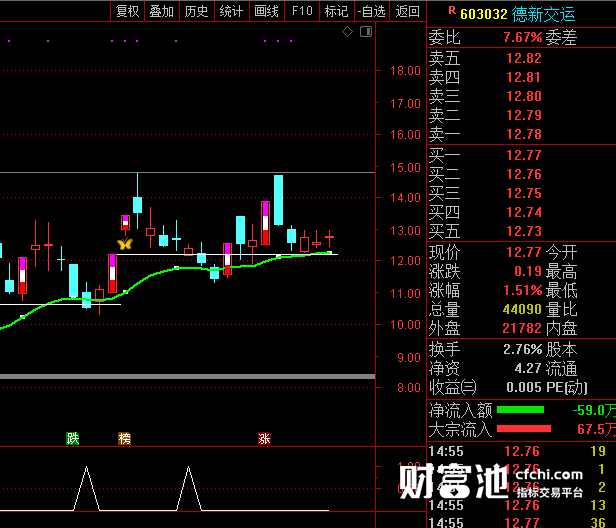Click the 返回 back button

(x=407, y=11)
